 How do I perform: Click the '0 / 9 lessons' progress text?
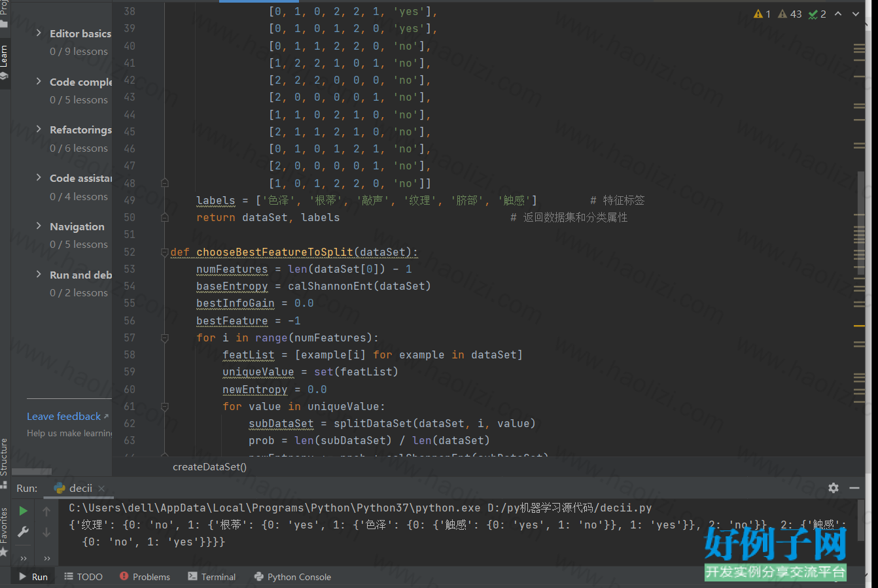79,52
